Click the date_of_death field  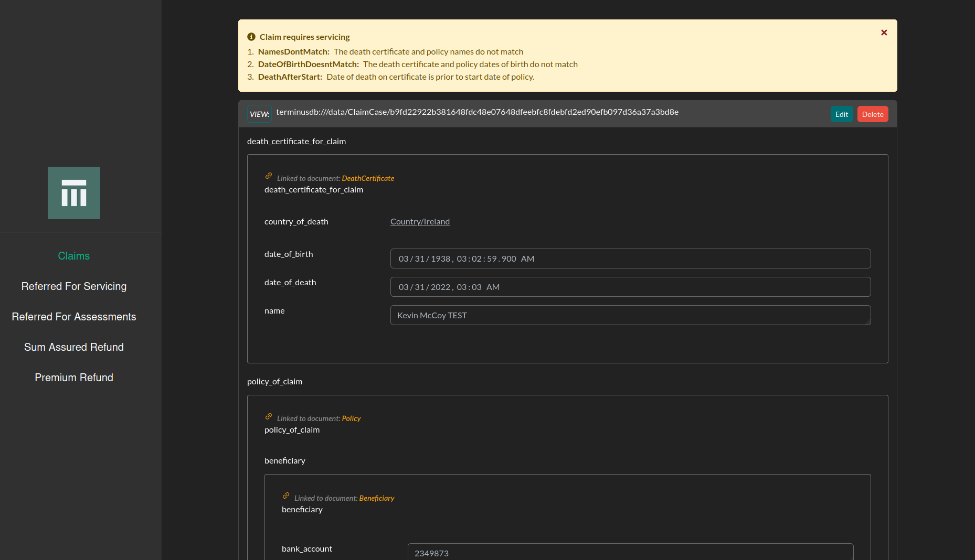click(x=631, y=287)
